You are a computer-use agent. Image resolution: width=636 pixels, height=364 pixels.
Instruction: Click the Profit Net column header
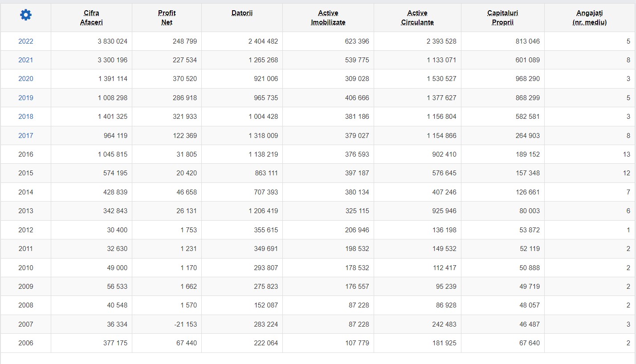coord(167,18)
